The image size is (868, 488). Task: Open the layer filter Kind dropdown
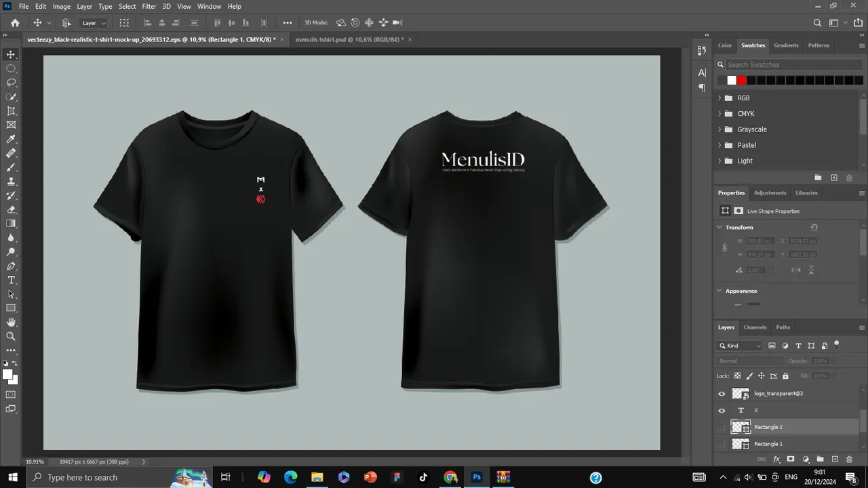(740, 346)
